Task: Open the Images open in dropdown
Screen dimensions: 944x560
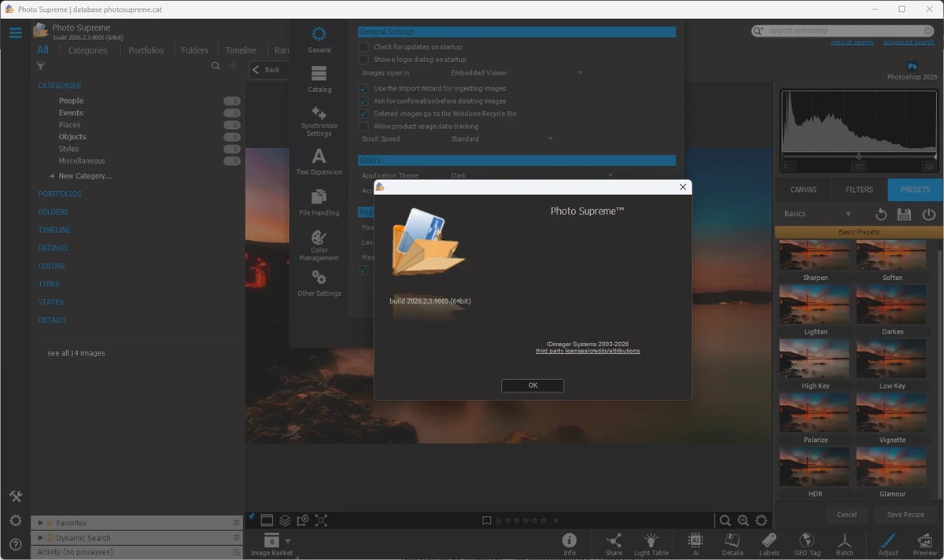Action: click(516, 73)
